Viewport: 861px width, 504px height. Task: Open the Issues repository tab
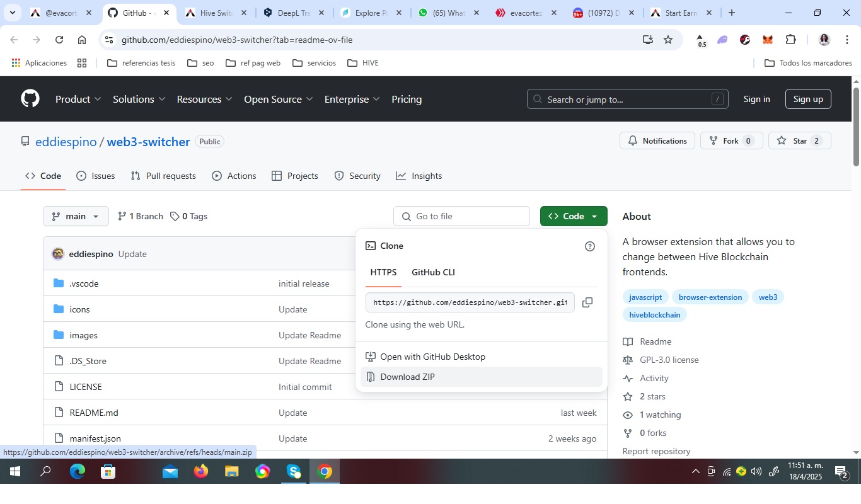pyautogui.click(x=96, y=176)
